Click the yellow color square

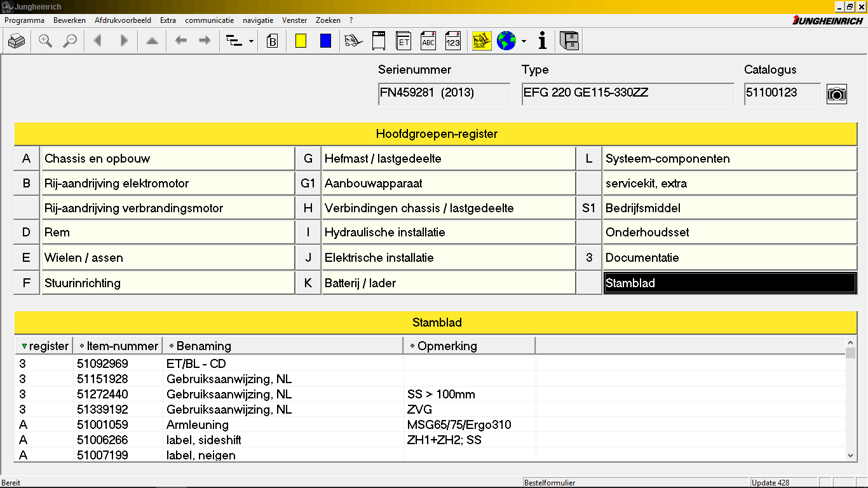pyautogui.click(x=301, y=41)
